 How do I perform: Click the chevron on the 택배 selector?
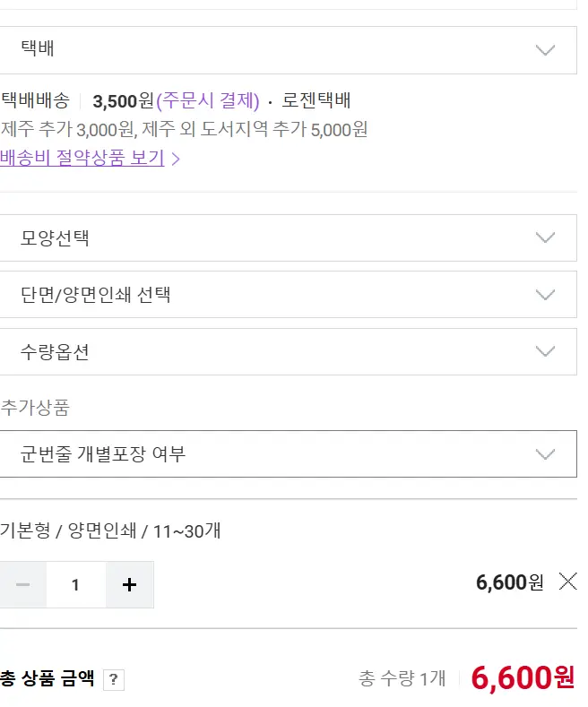click(x=545, y=50)
